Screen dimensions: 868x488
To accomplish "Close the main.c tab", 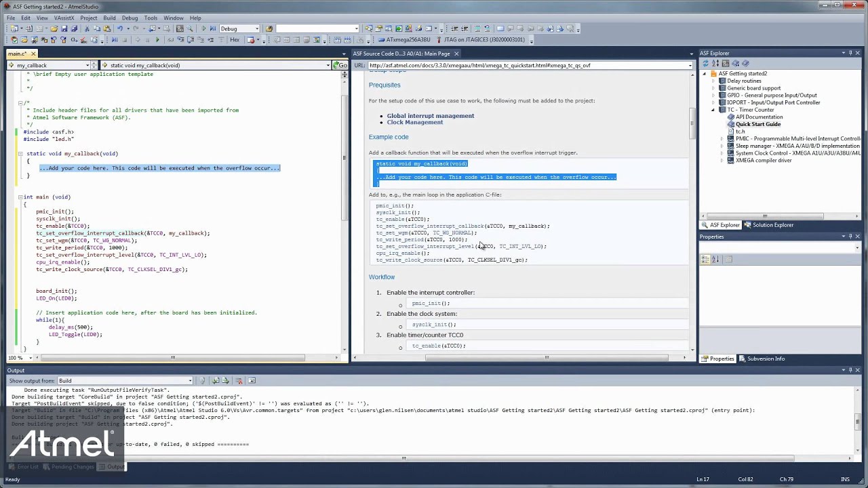I will (x=33, y=54).
